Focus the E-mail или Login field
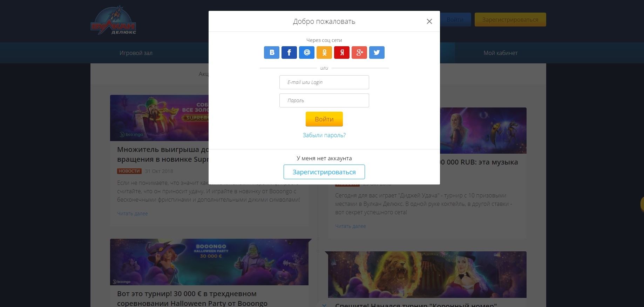 (x=324, y=82)
